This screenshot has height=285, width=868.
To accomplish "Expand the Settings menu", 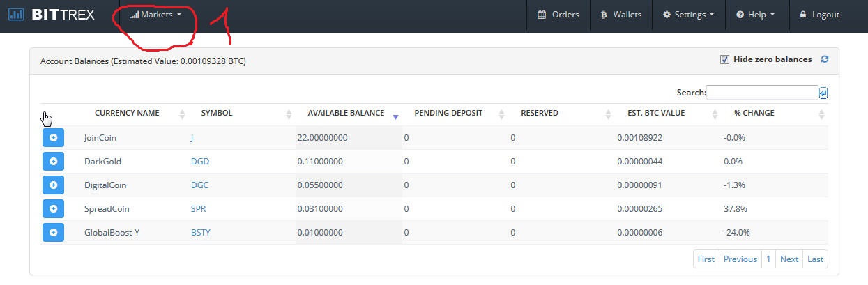I will click(x=688, y=15).
